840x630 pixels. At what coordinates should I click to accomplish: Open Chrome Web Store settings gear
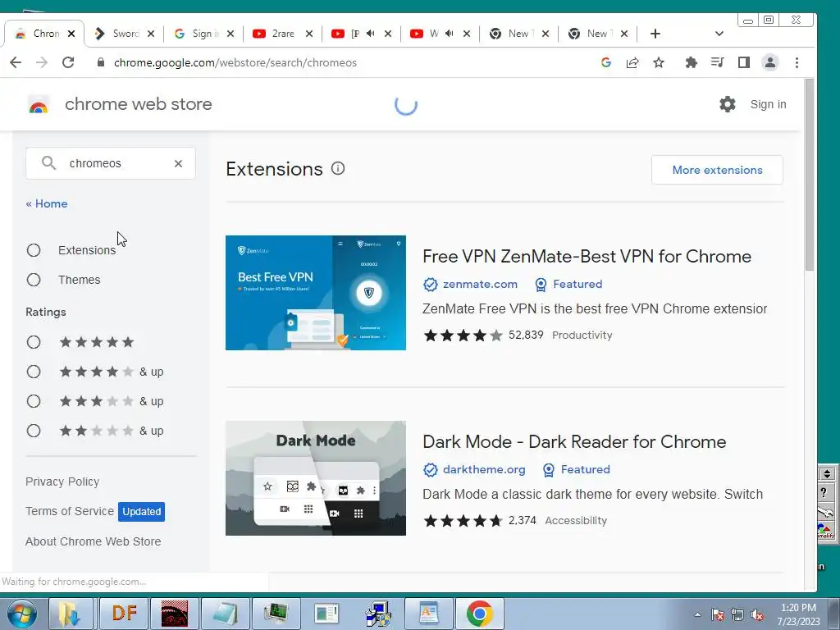click(x=727, y=104)
